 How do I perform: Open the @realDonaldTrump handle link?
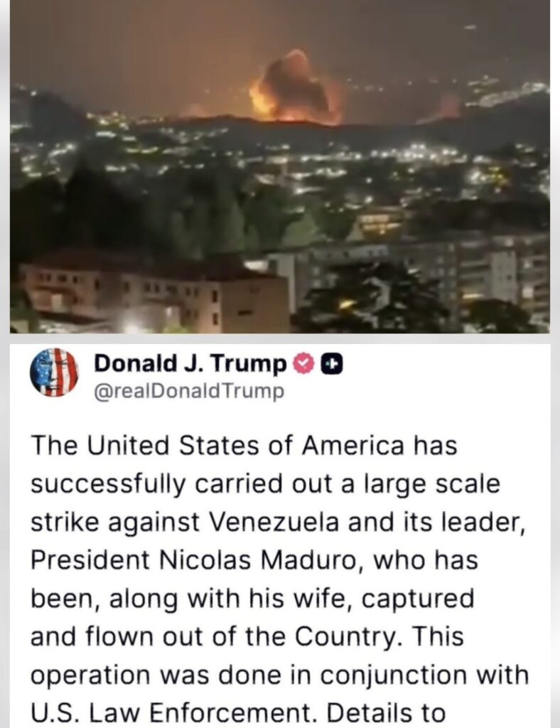click(x=189, y=392)
